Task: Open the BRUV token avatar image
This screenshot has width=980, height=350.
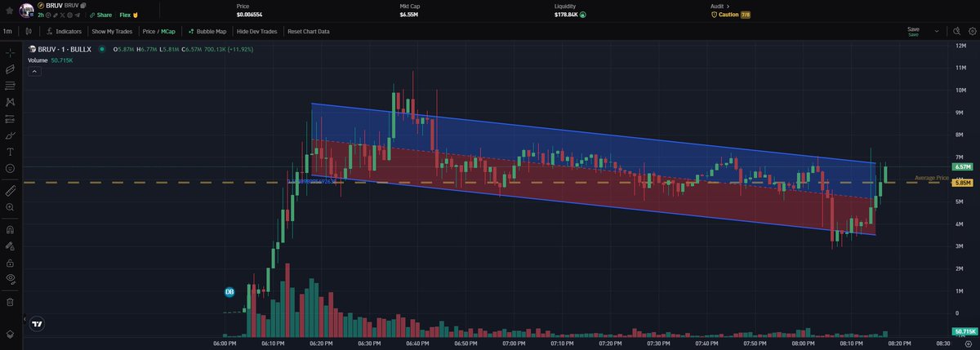Action: click(26, 11)
